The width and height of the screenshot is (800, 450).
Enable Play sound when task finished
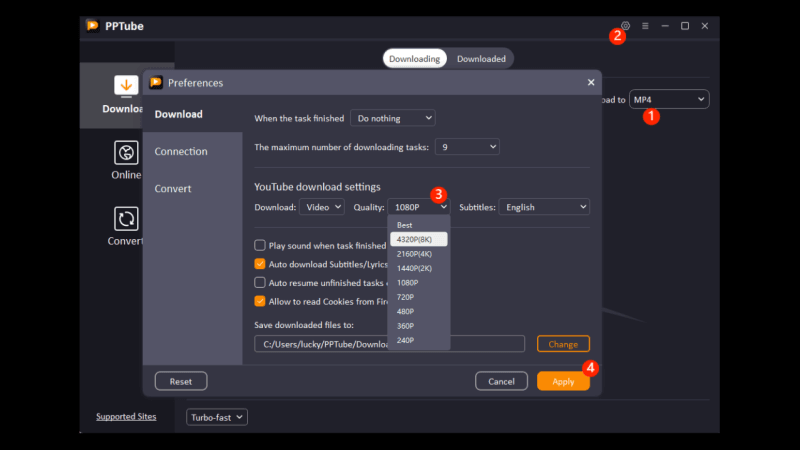pos(260,245)
